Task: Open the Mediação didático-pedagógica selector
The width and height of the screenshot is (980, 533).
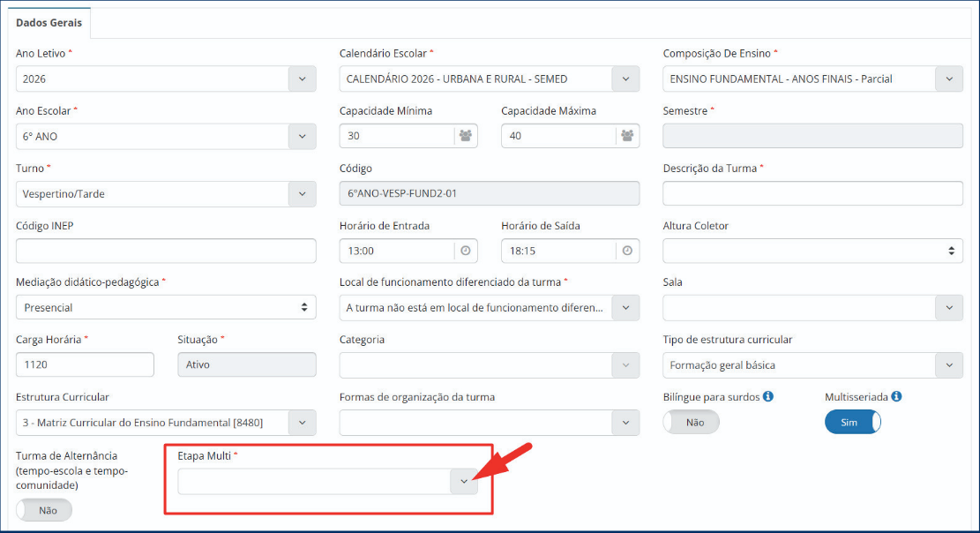Action: click(x=166, y=308)
